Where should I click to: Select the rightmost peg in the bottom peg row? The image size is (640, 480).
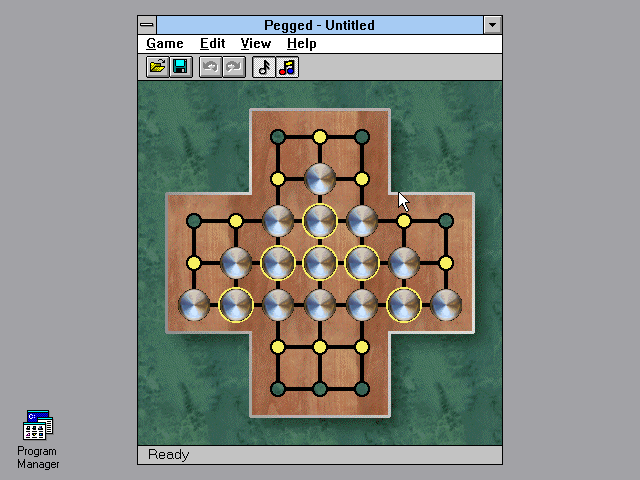coord(446,305)
